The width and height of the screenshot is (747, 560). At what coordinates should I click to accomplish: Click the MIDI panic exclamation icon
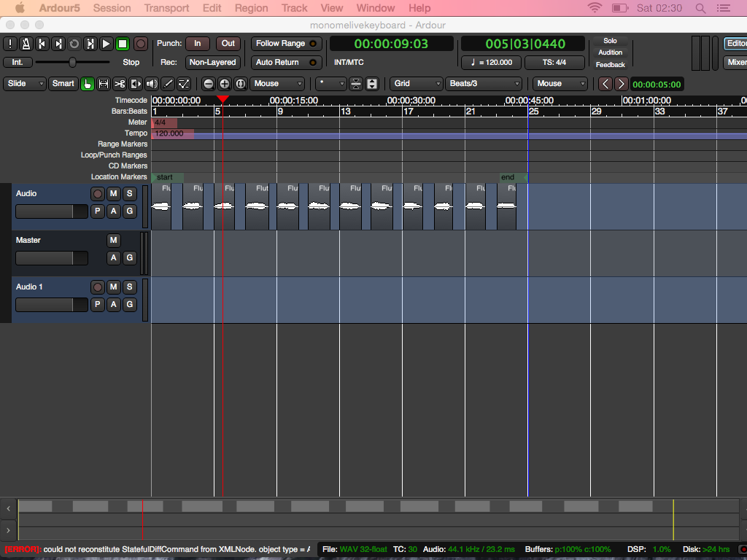point(10,44)
